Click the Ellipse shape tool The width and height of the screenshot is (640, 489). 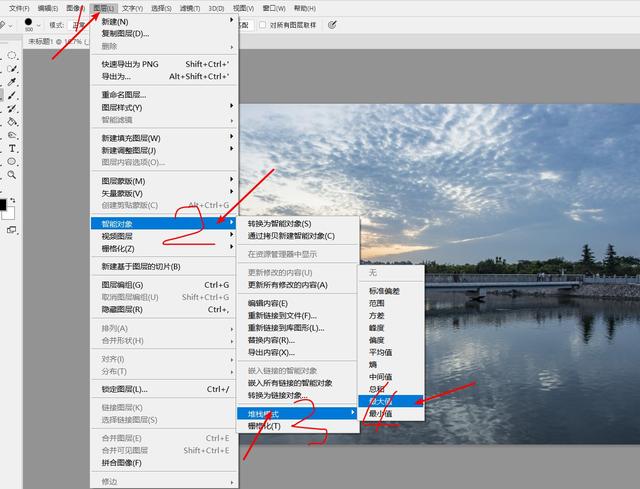point(13,161)
